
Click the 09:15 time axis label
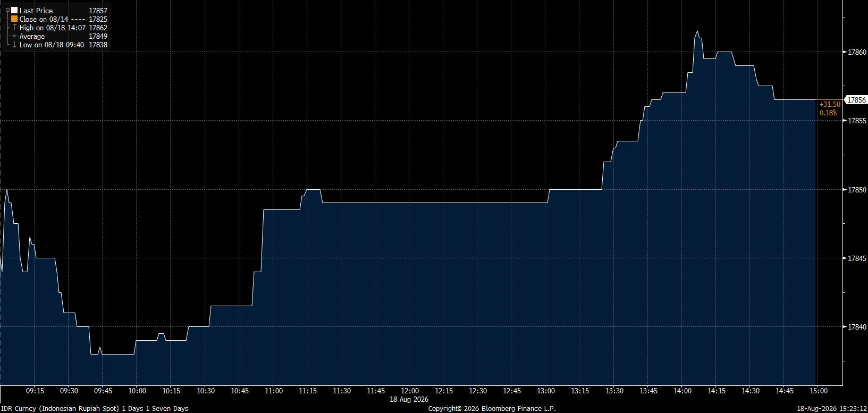coord(35,391)
